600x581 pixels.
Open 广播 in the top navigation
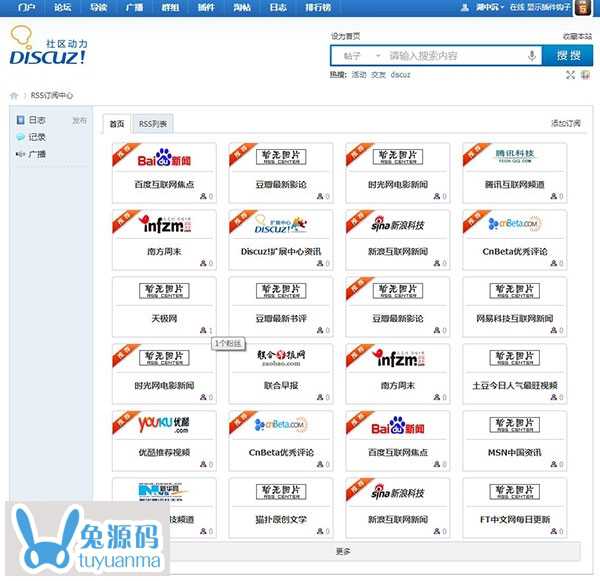[x=134, y=8]
